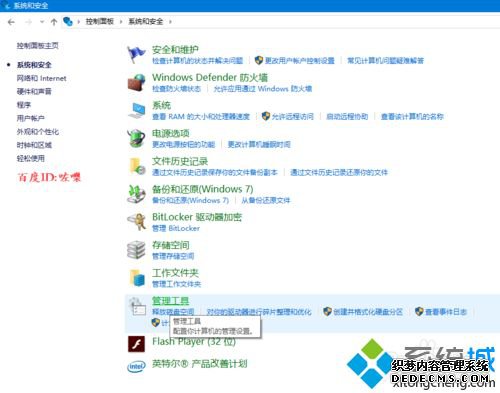Go back using the back arrow
The image size is (500, 393).
coord(11,22)
